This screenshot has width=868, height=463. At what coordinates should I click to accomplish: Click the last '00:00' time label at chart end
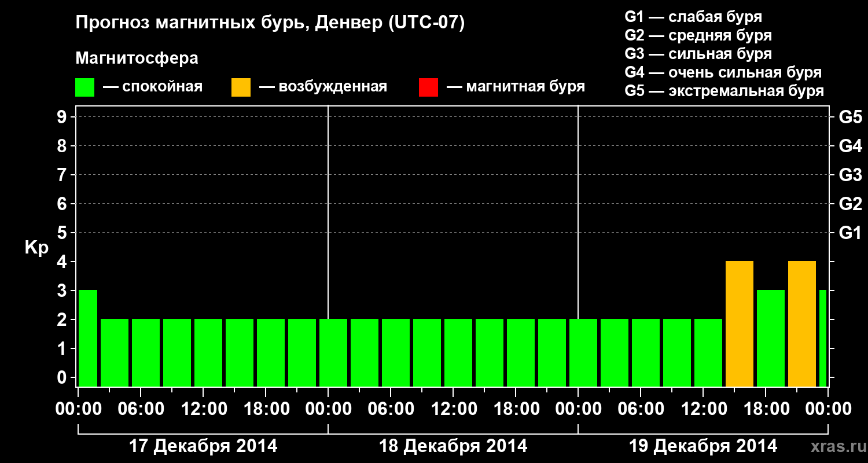coord(828,409)
